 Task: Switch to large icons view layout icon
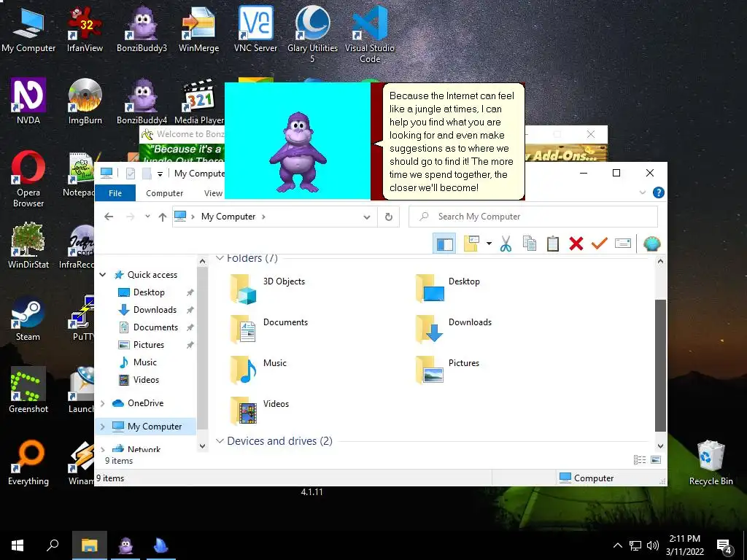(x=656, y=459)
